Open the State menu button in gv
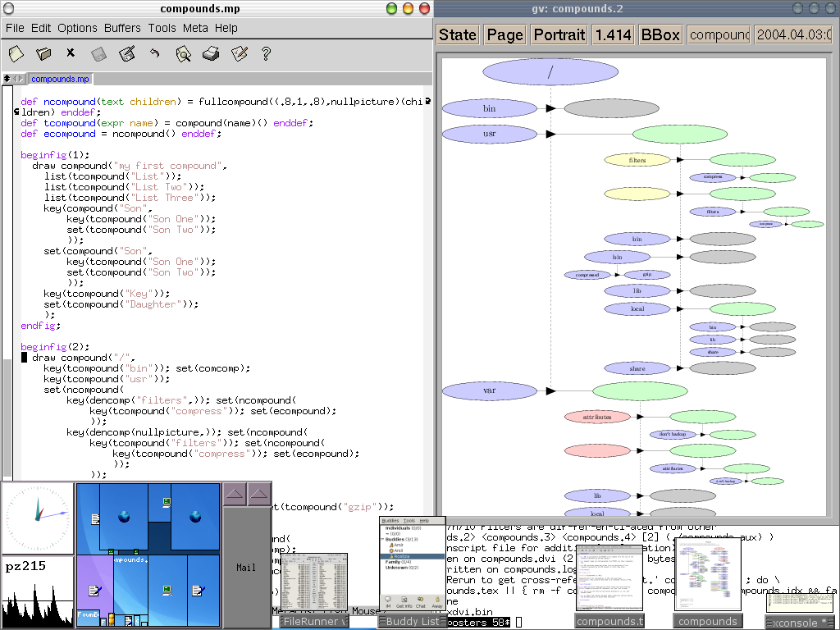Screen dimensions: 840x630 pos(458,34)
